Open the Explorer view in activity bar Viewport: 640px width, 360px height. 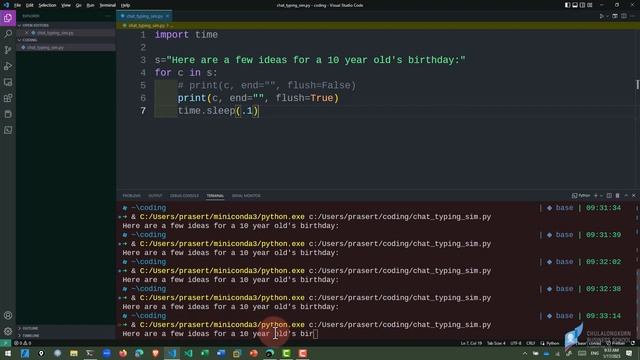8,18
